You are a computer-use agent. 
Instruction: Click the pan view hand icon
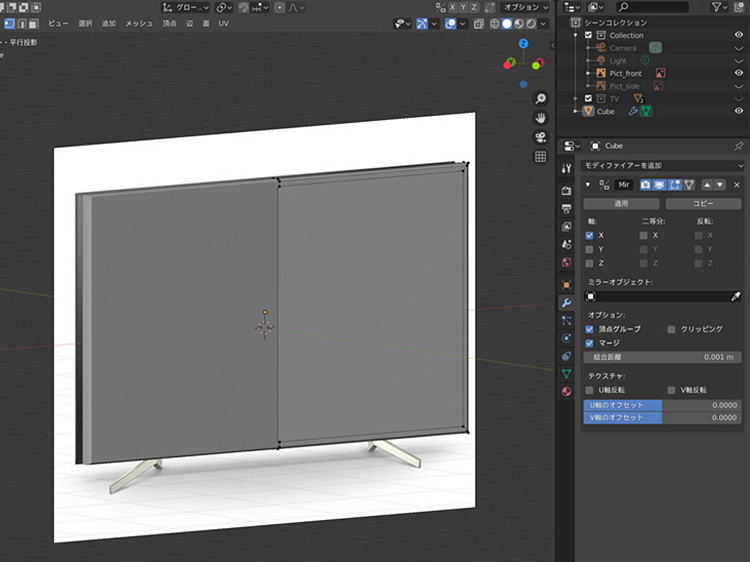541,117
